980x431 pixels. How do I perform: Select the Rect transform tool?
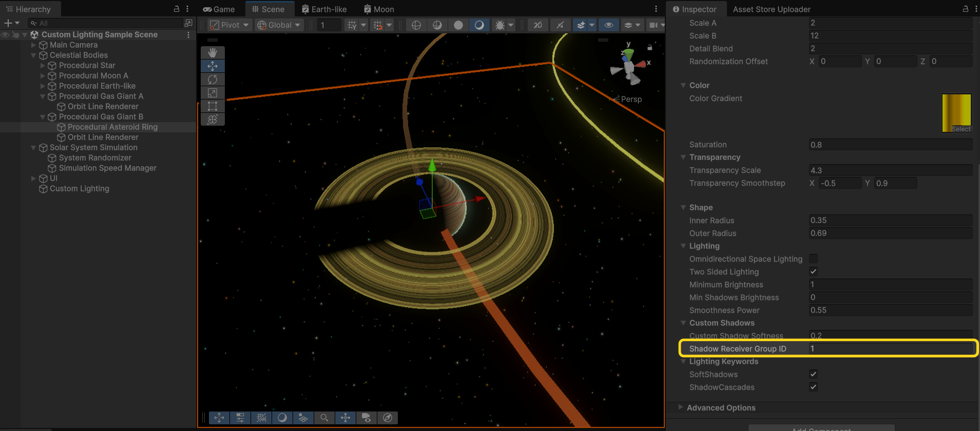[x=213, y=106]
